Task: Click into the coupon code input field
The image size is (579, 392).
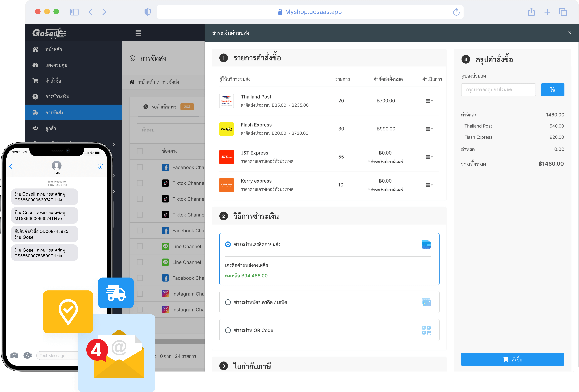Action: tap(498, 90)
